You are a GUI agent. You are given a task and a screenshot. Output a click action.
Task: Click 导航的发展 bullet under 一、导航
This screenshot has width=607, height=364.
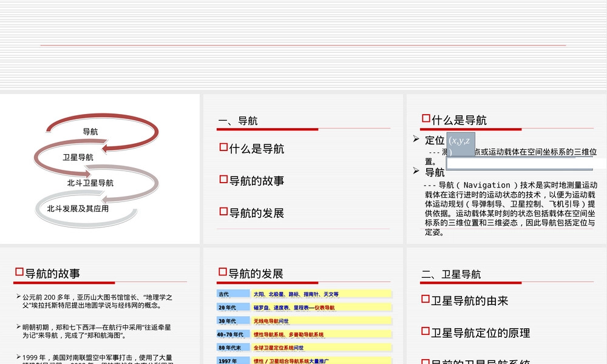[x=252, y=213]
